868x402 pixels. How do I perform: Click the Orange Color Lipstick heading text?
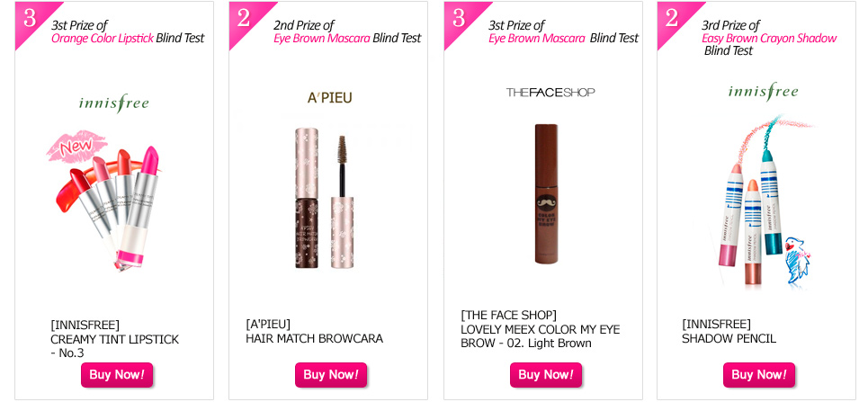(x=103, y=38)
